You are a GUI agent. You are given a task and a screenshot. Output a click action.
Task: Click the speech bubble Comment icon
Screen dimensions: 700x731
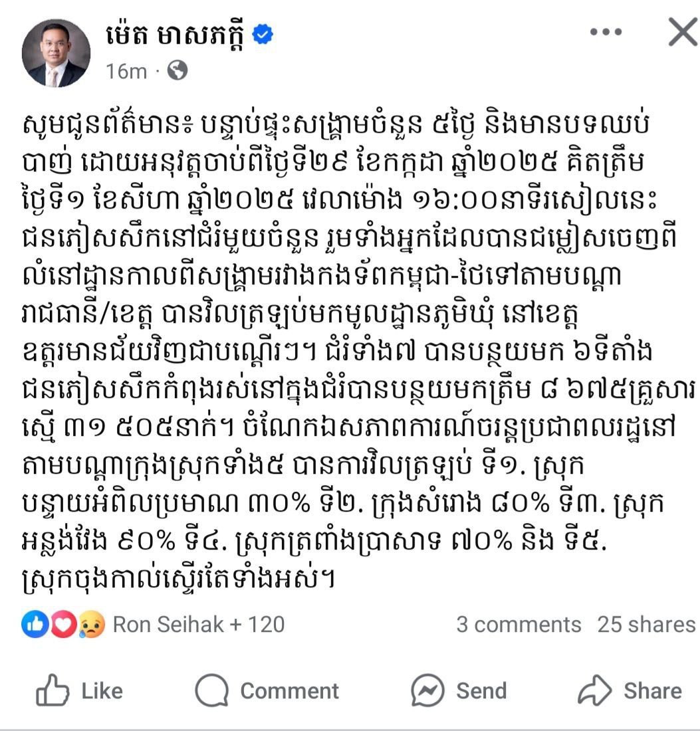coord(211,691)
